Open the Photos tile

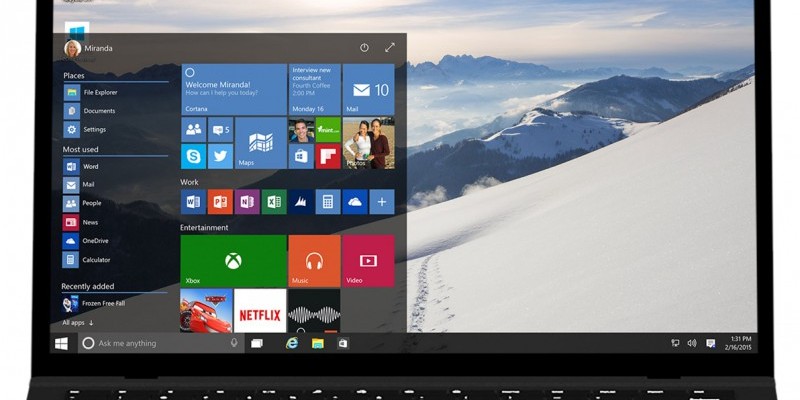click(x=368, y=143)
